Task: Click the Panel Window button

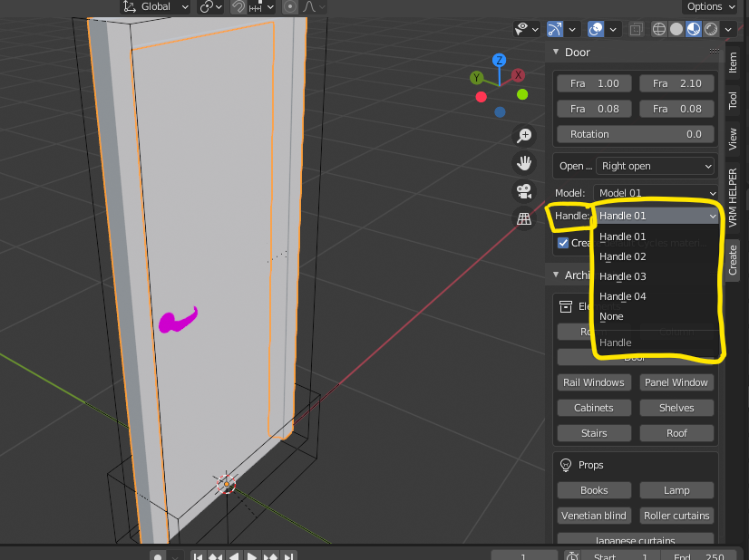Action: pyautogui.click(x=676, y=382)
